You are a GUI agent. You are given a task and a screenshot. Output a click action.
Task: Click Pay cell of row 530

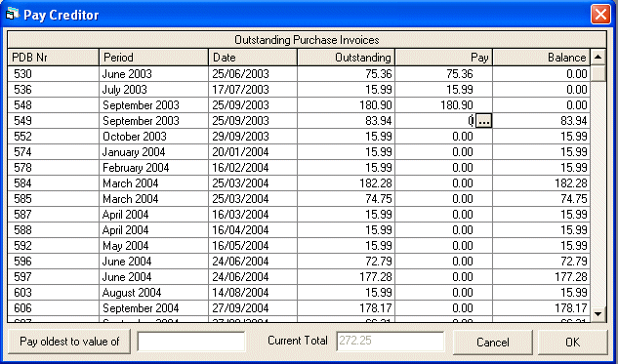[x=444, y=74]
